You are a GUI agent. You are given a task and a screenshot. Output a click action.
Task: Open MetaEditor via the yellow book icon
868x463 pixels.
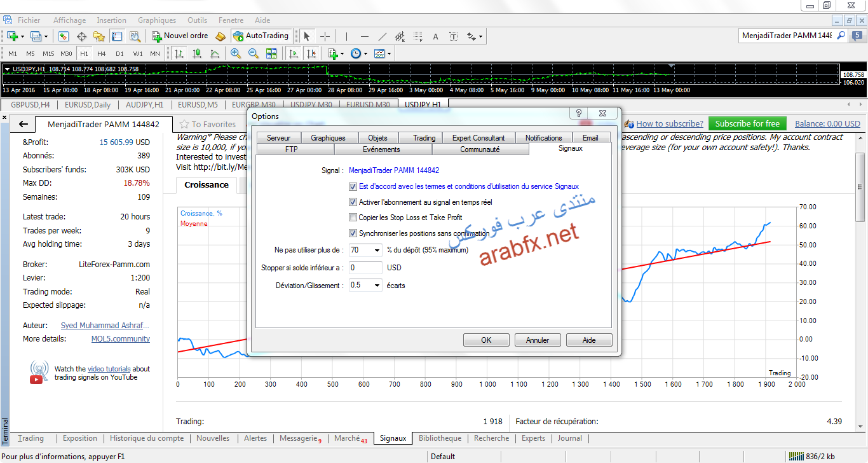coord(221,36)
